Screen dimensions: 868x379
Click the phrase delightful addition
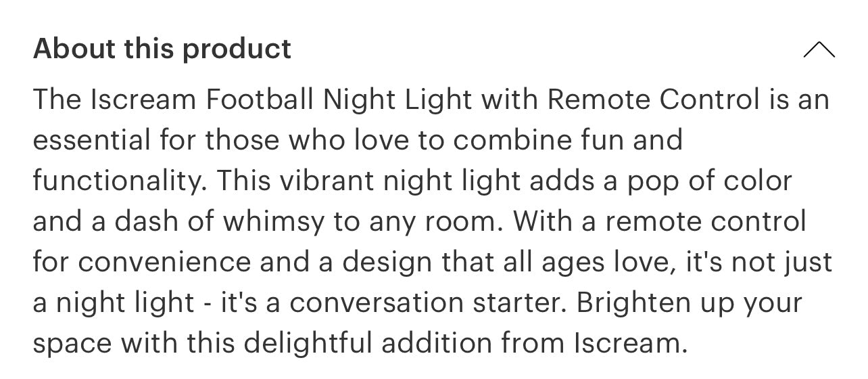[x=369, y=344]
